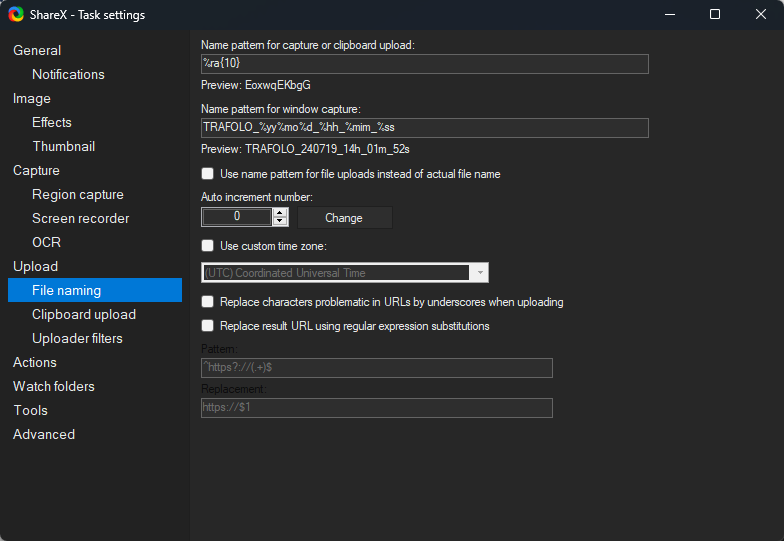Image resolution: width=784 pixels, height=541 pixels.
Task: Open the Image settings section
Action: [32, 98]
